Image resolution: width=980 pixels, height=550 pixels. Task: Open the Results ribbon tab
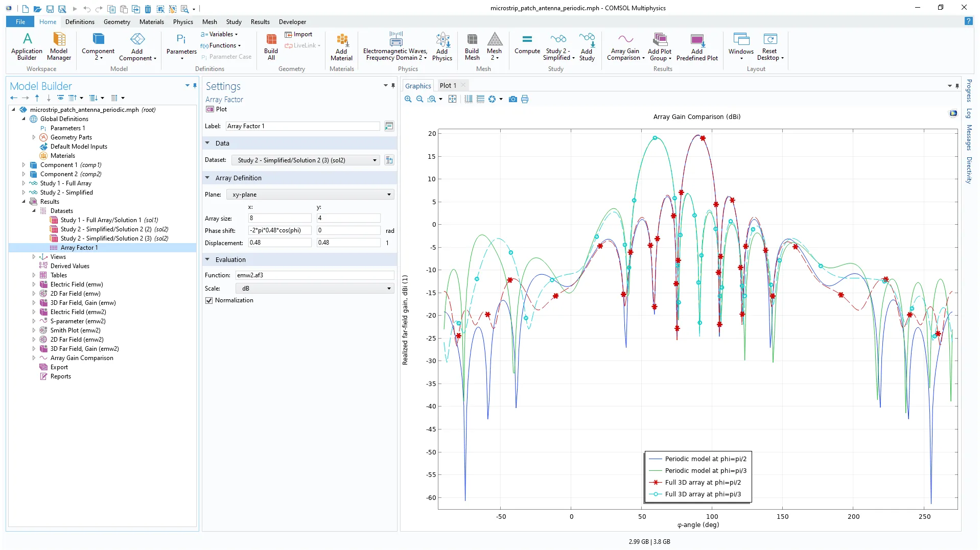point(260,22)
